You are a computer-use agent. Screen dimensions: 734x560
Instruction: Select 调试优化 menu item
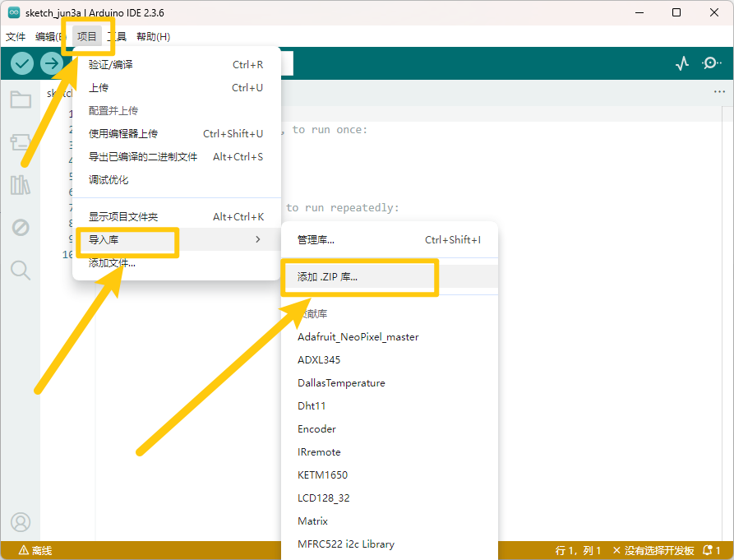point(177,180)
